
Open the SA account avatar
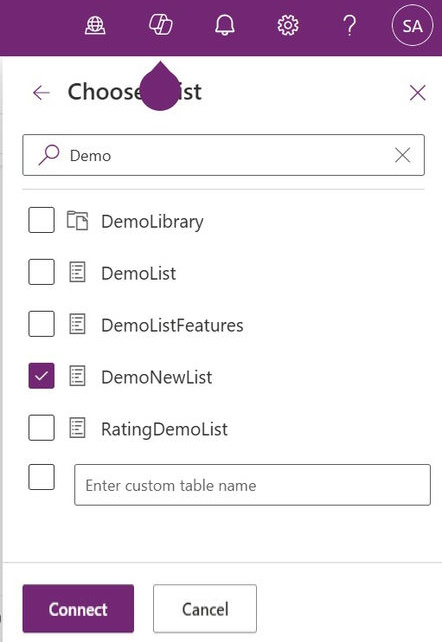pyautogui.click(x=412, y=26)
